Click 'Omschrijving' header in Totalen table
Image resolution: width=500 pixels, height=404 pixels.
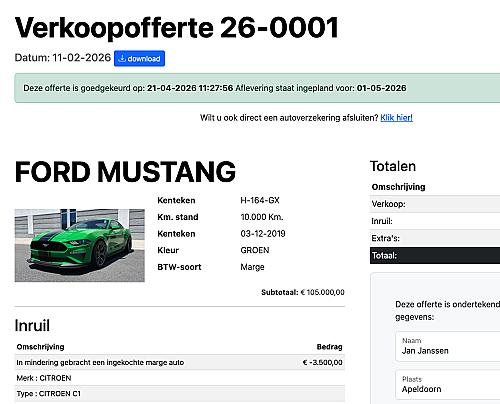(x=398, y=187)
